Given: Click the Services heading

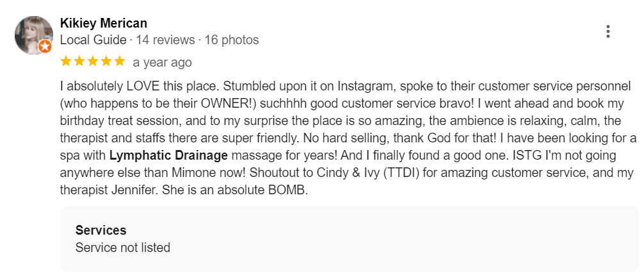Looking at the screenshot, I should (x=101, y=230).
